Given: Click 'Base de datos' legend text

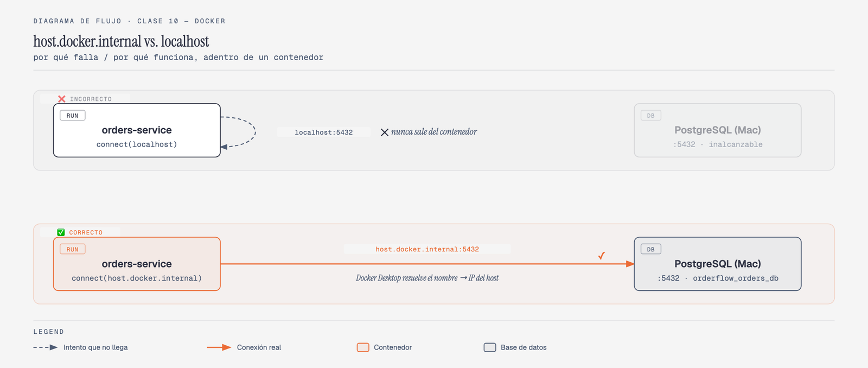Looking at the screenshot, I should pyautogui.click(x=524, y=347).
